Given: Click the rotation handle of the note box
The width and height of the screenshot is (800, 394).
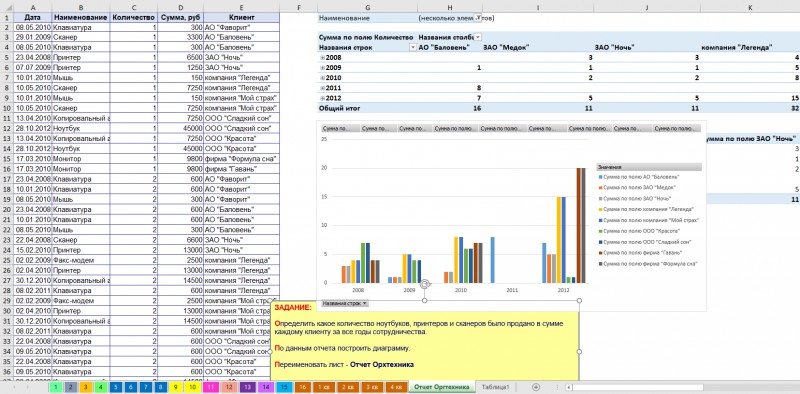Looking at the screenshot, I should click(x=424, y=284).
